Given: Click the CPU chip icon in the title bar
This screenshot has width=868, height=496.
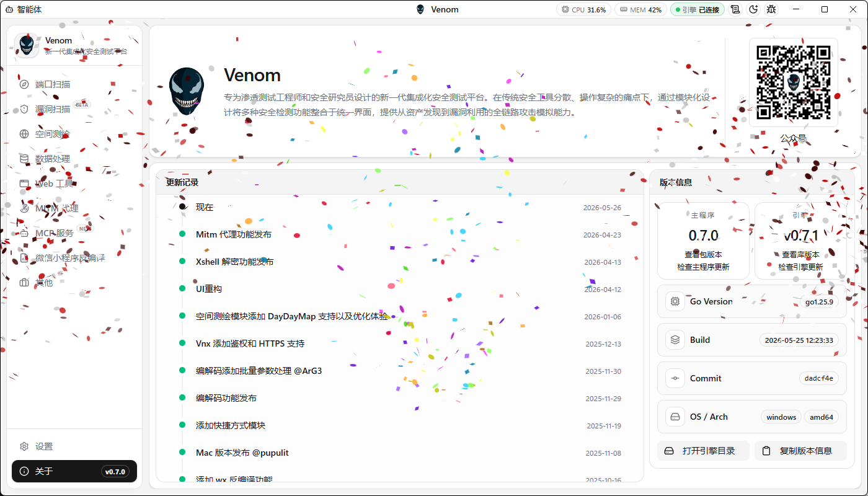Looking at the screenshot, I should click(x=565, y=10).
